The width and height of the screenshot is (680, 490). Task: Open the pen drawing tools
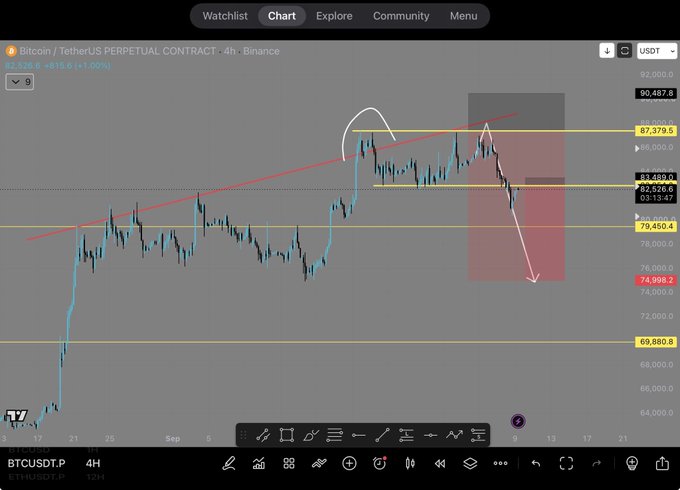click(229, 464)
